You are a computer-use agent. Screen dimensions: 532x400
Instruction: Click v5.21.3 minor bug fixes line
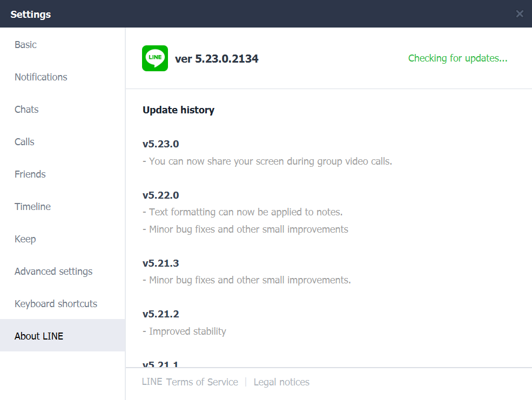pyautogui.click(x=247, y=280)
